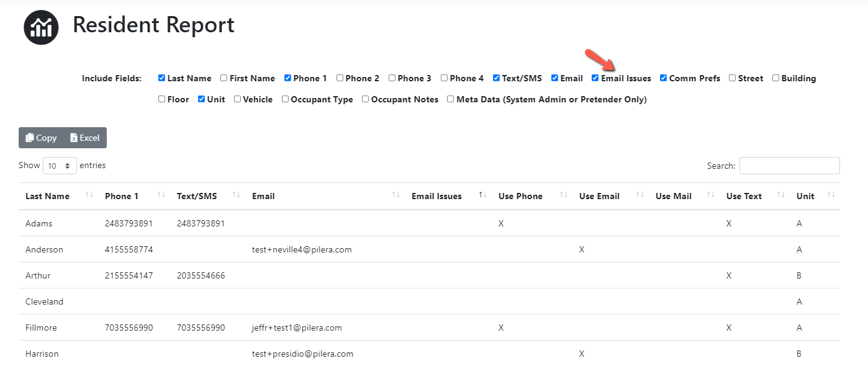This screenshot has height=366, width=868.
Task: Sort by Use Phone column arrows
Action: 564,195
